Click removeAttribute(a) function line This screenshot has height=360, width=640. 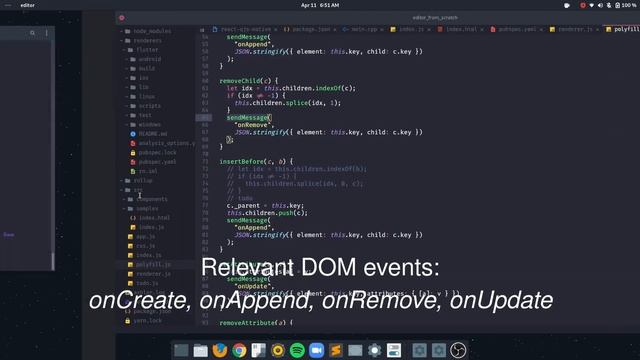tap(256, 323)
